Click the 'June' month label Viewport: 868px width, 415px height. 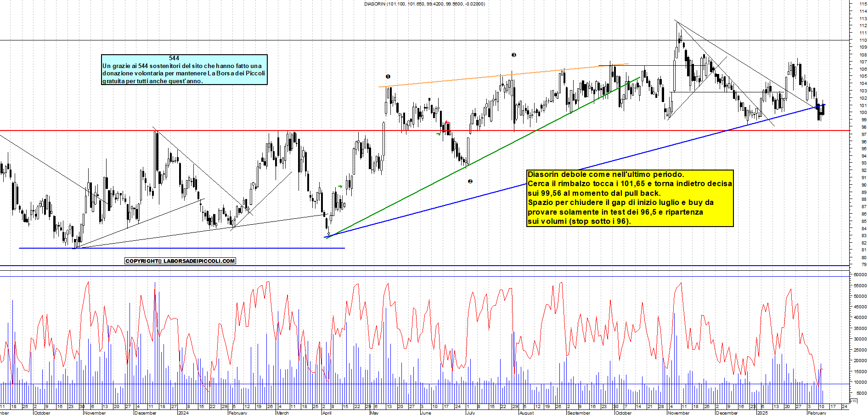tap(426, 413)
